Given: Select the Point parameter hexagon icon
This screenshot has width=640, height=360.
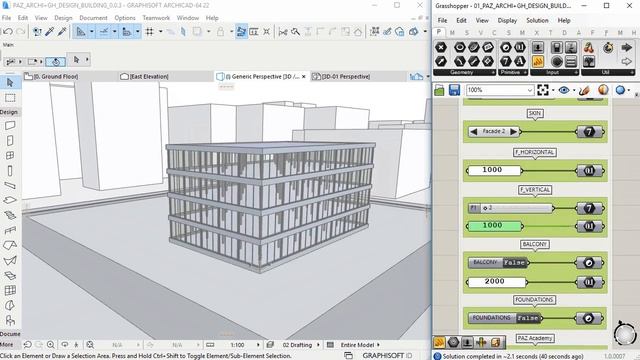Looking at the screenshot, I should pyautogui.click(x=441, y=47).
